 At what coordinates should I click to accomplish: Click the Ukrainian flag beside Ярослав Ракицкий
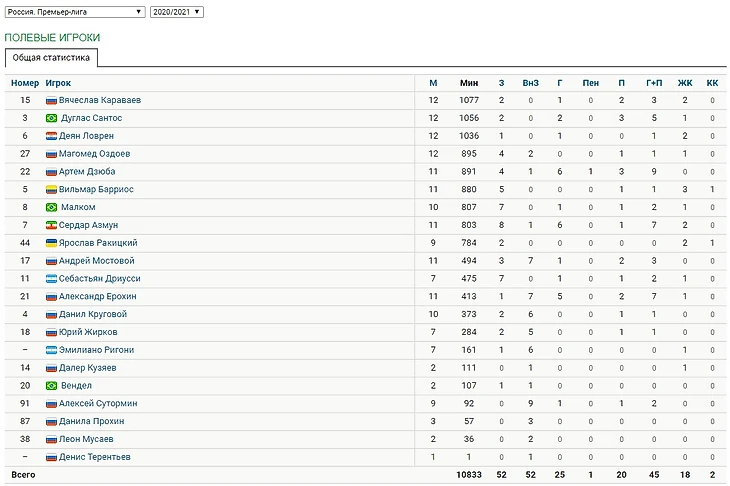point(51,243)
